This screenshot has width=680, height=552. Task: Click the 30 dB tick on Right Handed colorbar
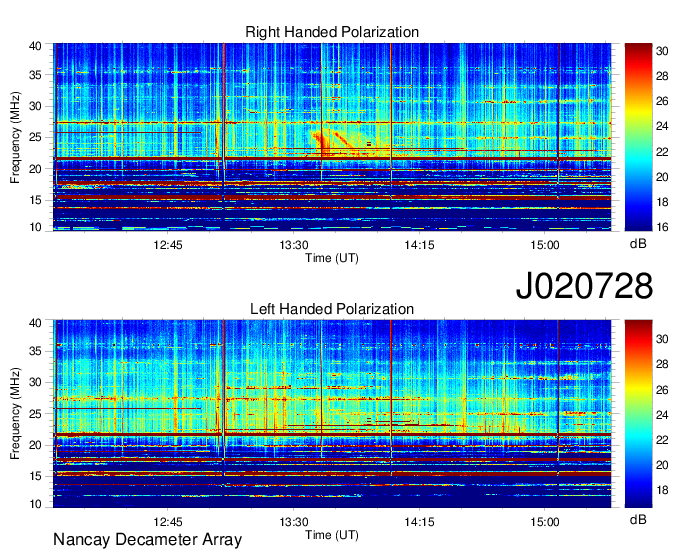pyautogui.click(x=662, y=51)
